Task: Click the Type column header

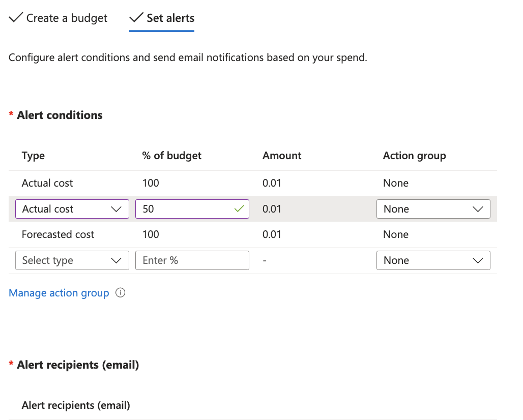Action: tap(33, 156)
